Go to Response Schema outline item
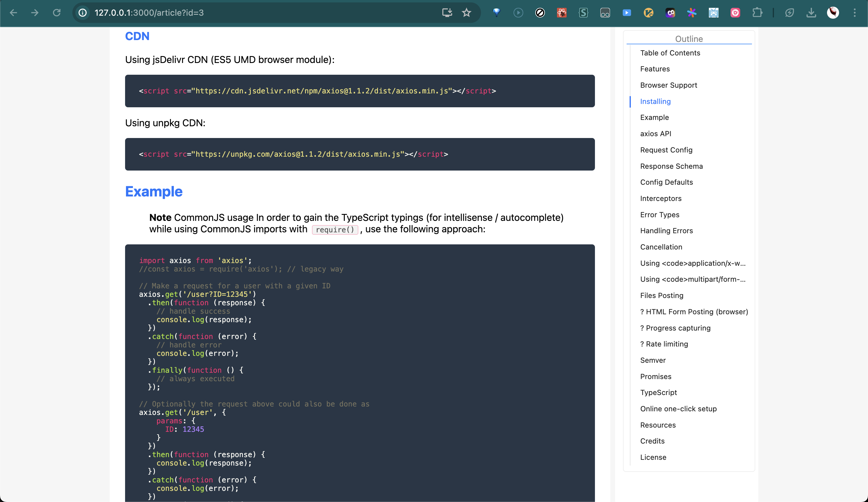Viewport: 868px width, 502px height. point(671,166)
